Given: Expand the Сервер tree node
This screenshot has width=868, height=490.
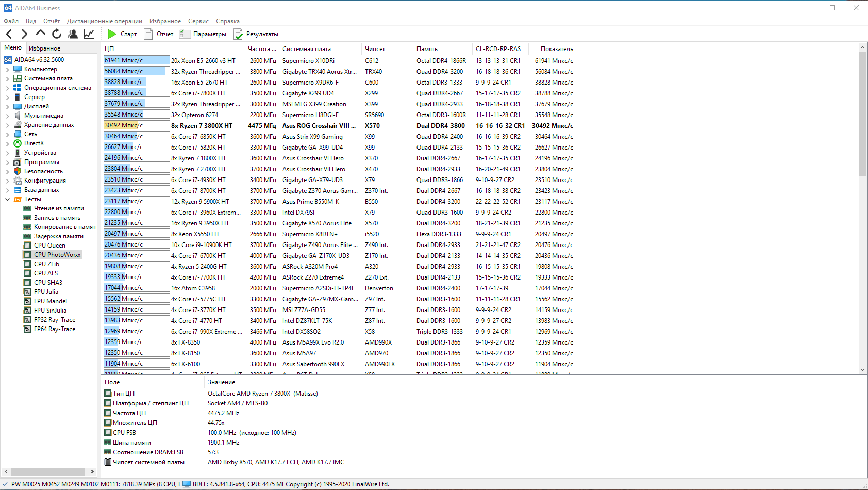Looking at the screenshot, I should (7, 97).
